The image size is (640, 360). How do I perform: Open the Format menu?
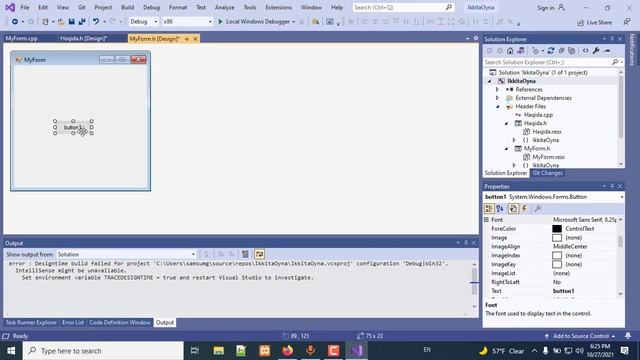click(x=178, y=7)
